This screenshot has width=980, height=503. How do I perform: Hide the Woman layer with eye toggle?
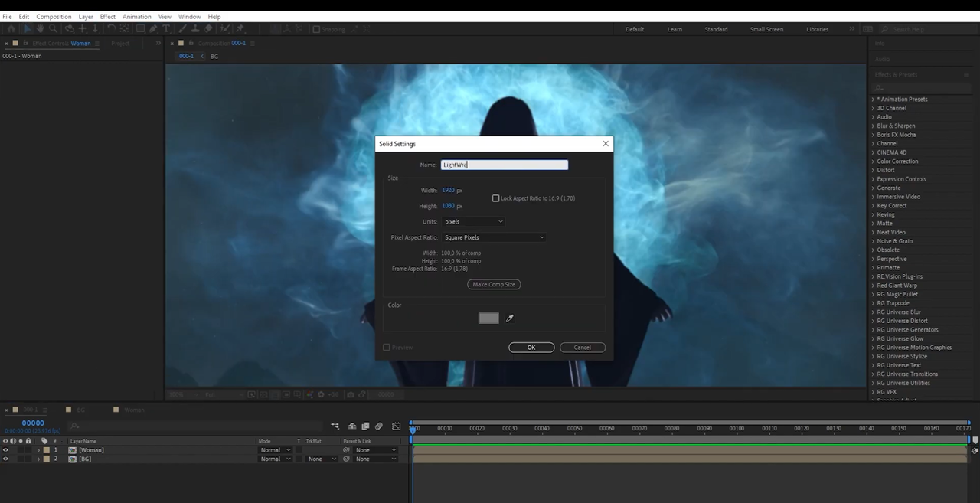5,449
